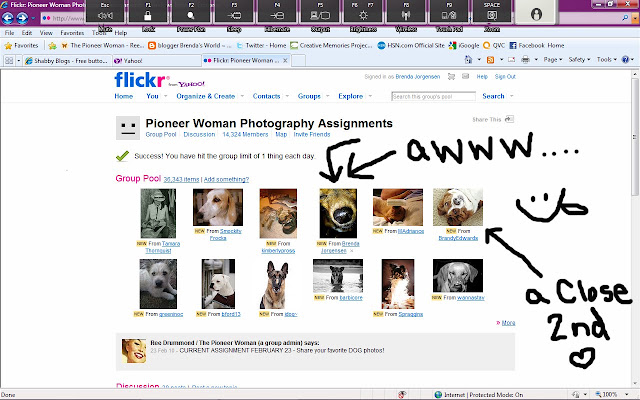This screenshot has width=640, height=400.
Task: Expand the Contacts menu arrow
Action: (x=287, y=96)
